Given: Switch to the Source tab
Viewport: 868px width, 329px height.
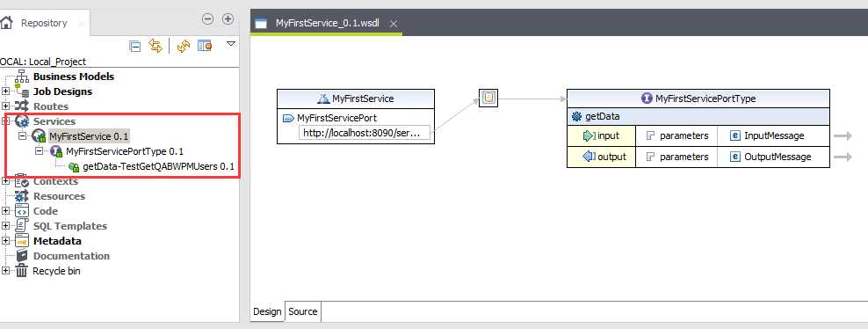Looking at the screenshot, I should (303, 311).
